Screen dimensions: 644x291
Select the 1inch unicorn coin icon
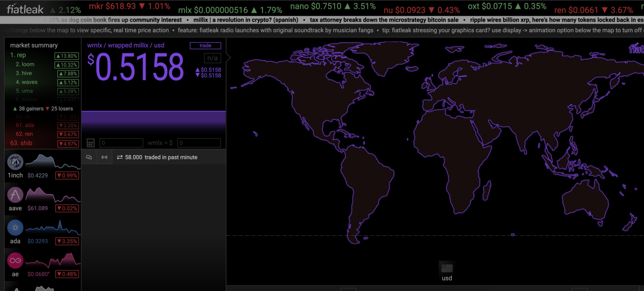click(15, 162)
